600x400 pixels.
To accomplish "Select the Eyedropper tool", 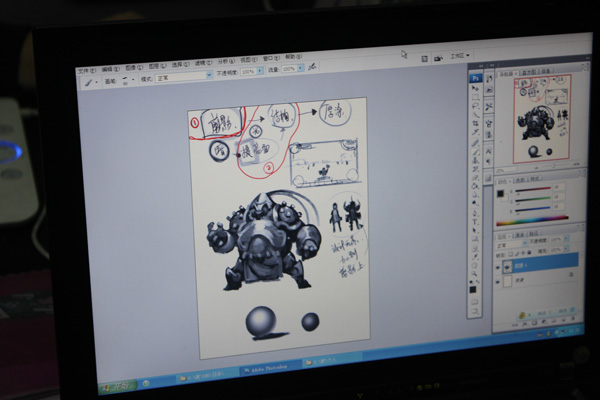I will (475, 257).
